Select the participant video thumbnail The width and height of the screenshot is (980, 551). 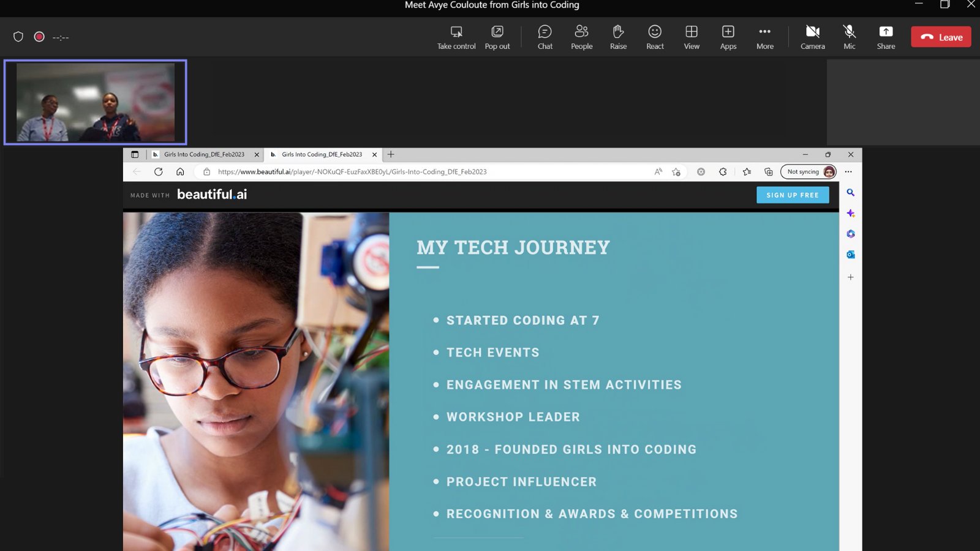click(96, 102)
